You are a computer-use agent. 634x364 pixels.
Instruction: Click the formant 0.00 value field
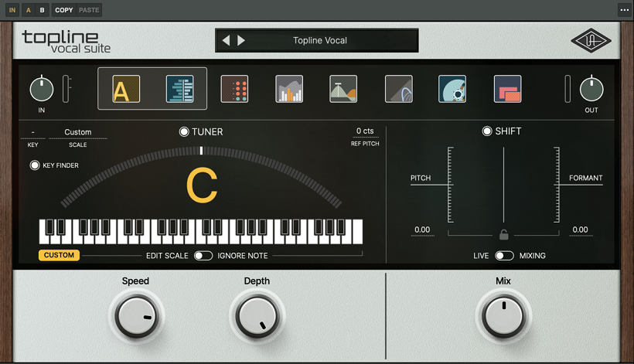click(x=580, y=230)
